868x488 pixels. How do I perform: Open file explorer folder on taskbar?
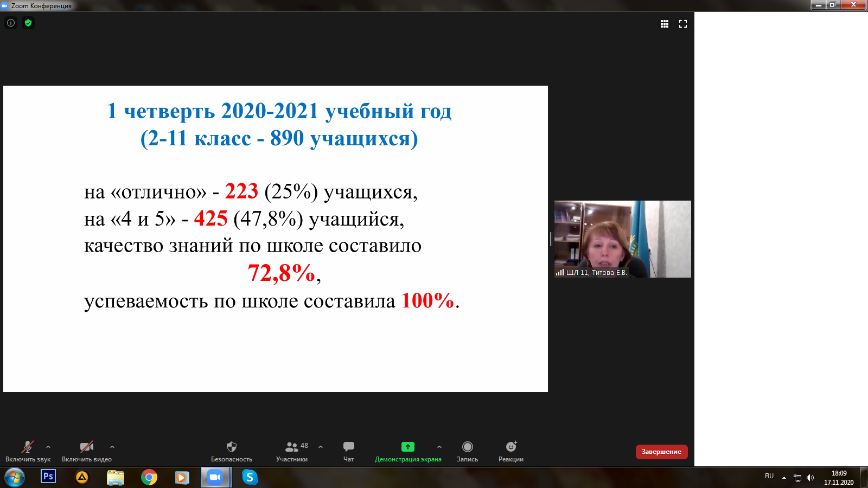click(x=116, y=477)
